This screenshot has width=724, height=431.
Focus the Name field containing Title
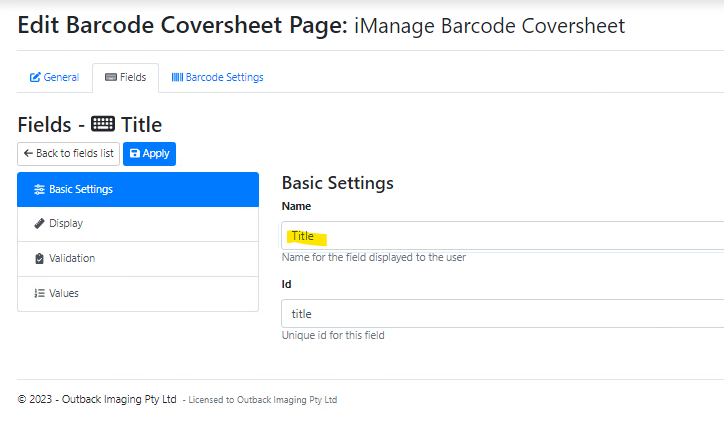pos(500,236)
